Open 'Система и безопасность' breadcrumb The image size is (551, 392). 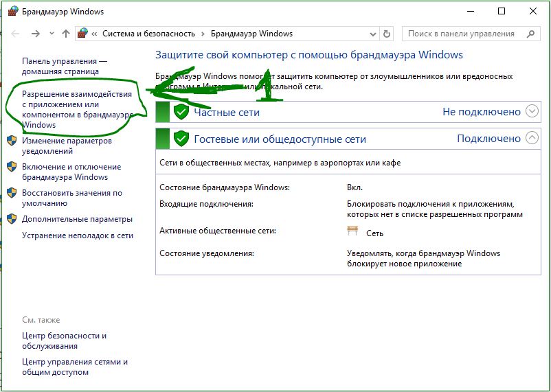(x=148, y=34)
